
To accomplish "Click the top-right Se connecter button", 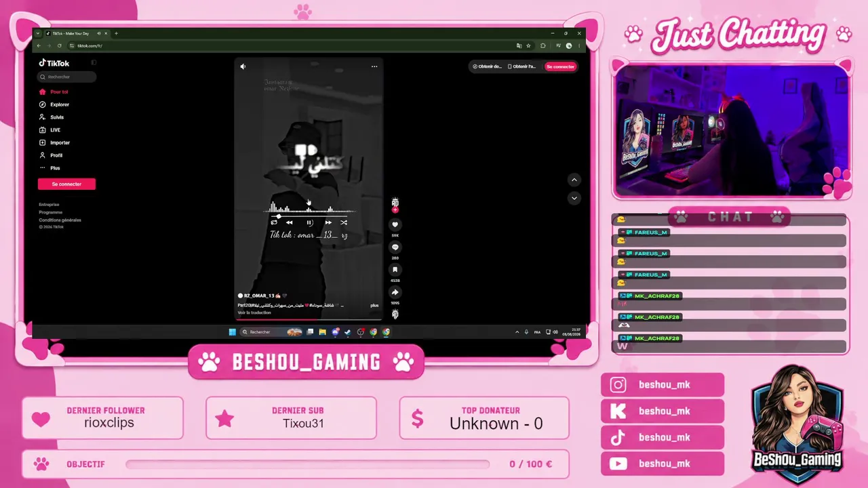I will (x=560, y=66).
